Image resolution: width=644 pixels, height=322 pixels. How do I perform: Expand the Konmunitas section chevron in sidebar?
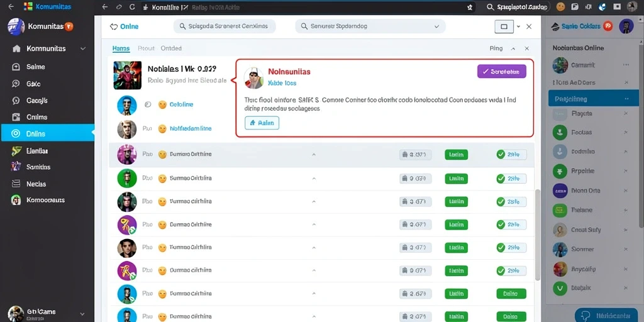83,48
